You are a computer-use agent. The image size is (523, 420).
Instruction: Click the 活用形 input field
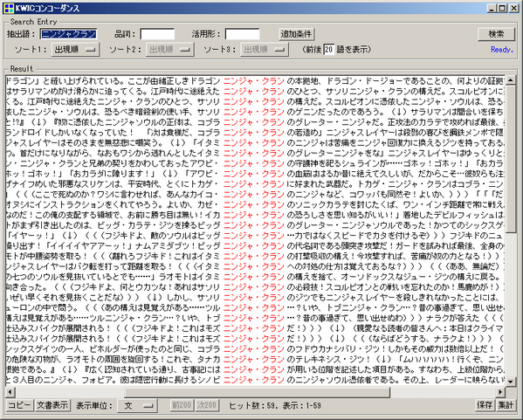[x=243, y=34]
